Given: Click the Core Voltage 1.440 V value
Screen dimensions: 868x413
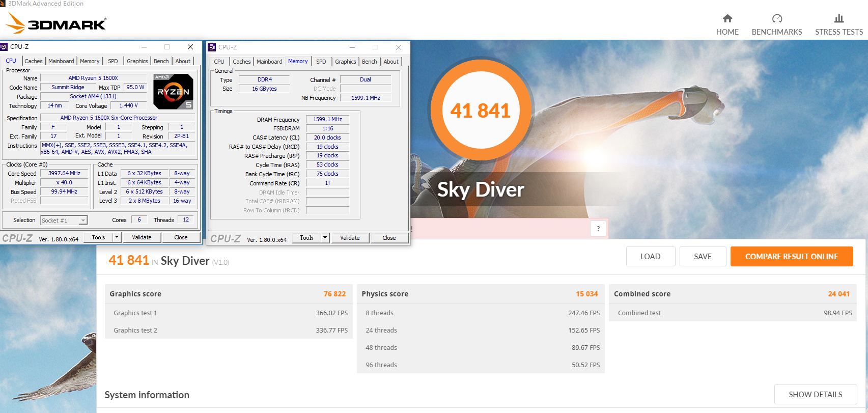Looking at the screenshot, I should click(x=128, y=106).
